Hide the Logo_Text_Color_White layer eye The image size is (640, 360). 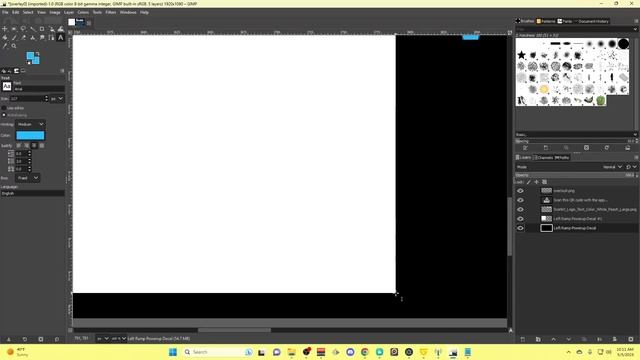click(520, 209)
